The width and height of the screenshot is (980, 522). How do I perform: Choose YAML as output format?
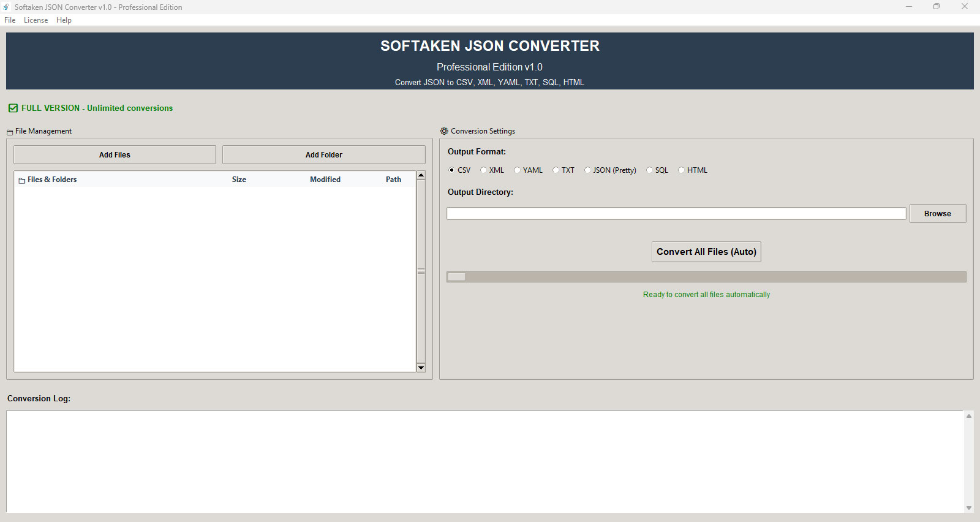tap(518, 170)
